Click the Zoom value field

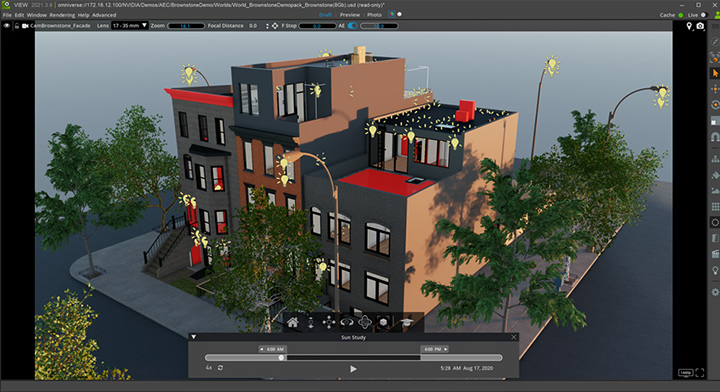(186, 26)
